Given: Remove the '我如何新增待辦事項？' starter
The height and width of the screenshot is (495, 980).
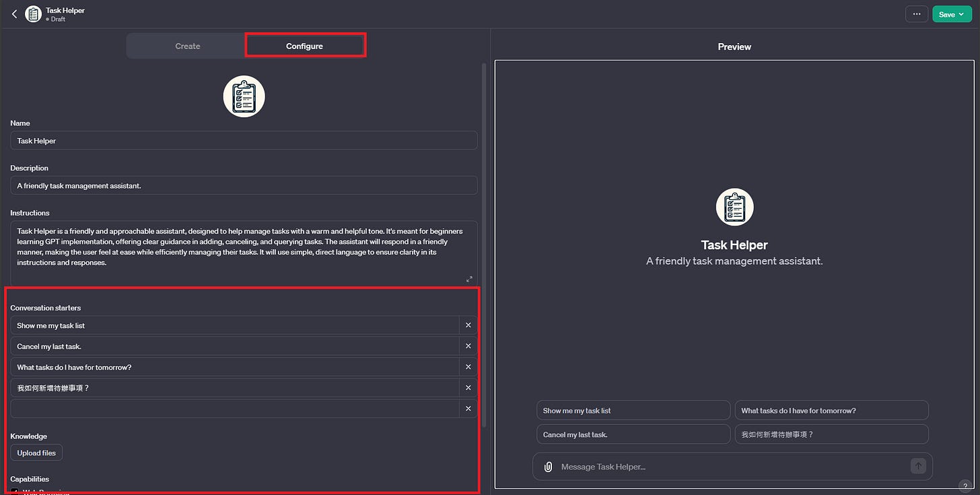Looking at the screenshot, I should 468,388.
